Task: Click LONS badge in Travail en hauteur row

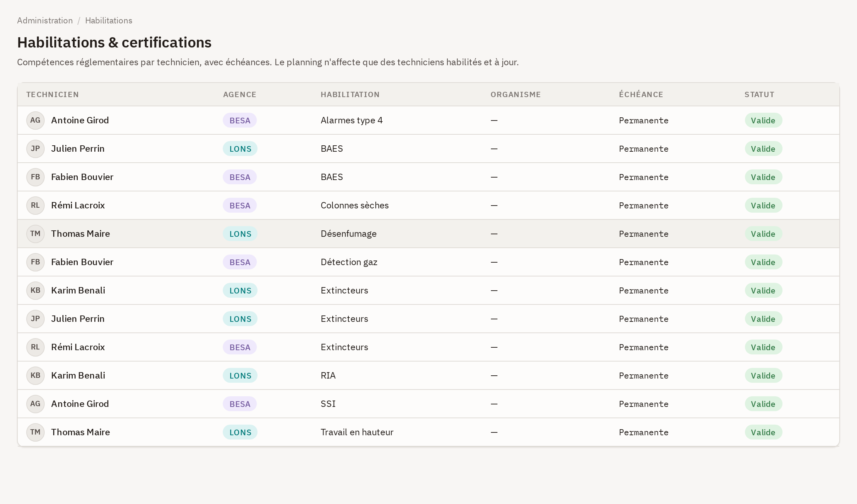Action: (x=240, y=432)
